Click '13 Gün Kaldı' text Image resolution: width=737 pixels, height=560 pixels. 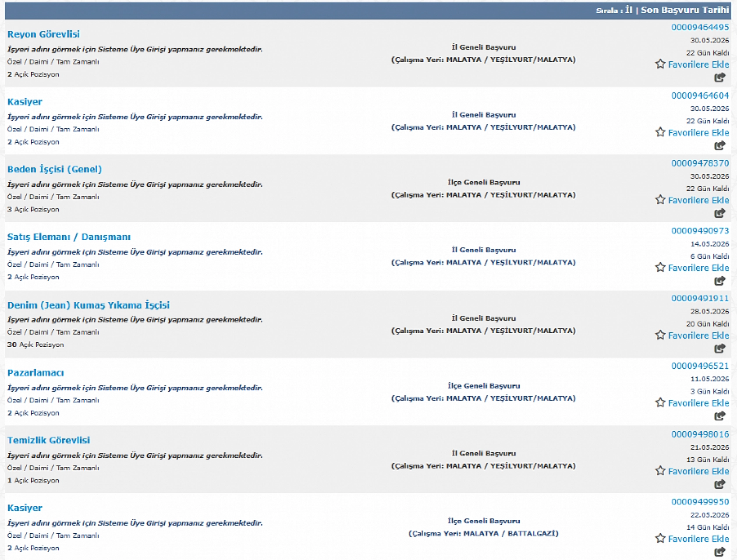(708, 459)
